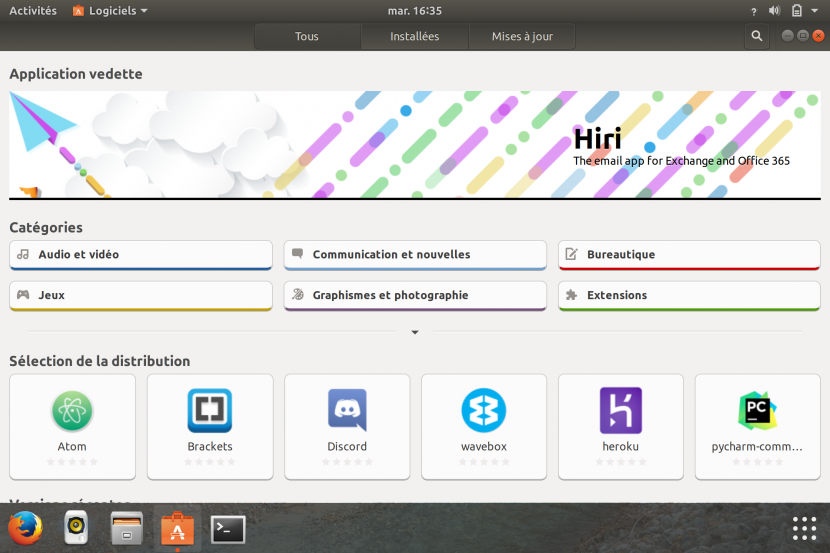
Task: Open the Extensions category
Action: point(689,296)
